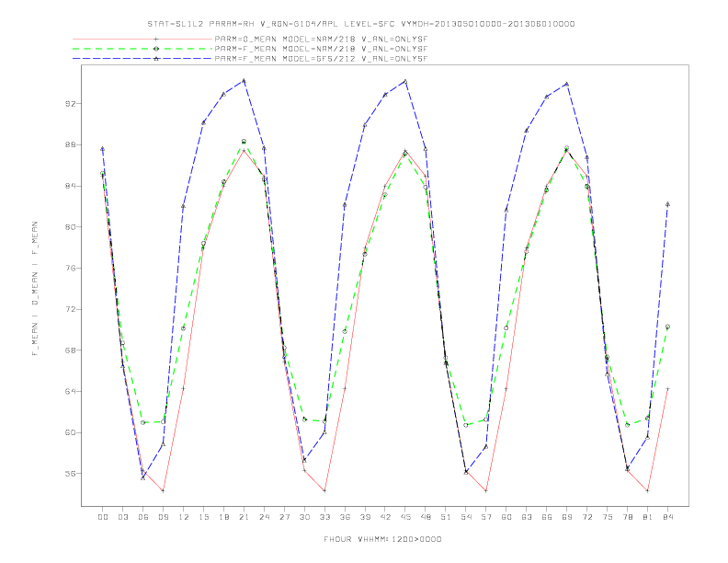Click the x-axis tick label 66
The width and height of the screenshot is (728, 563).
[547, 517]
